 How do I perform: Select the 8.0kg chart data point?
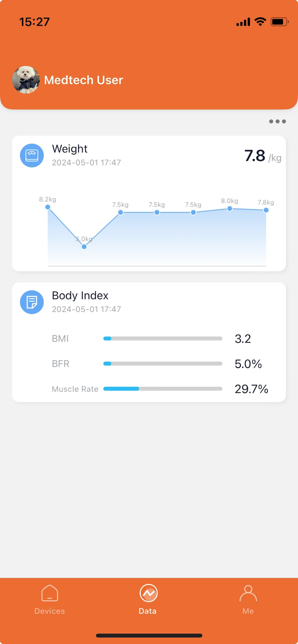coord(230,209)
